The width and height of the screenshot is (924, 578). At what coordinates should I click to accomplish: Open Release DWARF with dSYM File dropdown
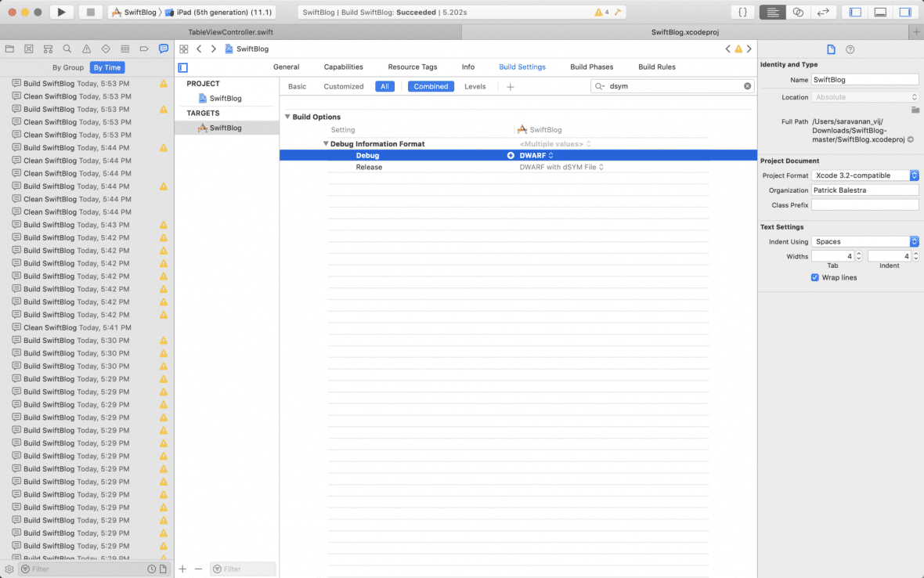[x=561, y=168]
